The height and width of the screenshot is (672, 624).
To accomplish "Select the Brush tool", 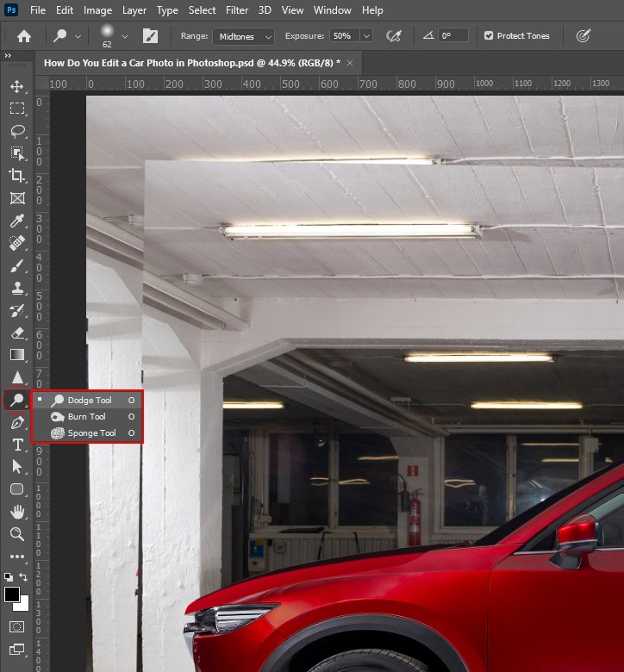I will click(17, 265).
